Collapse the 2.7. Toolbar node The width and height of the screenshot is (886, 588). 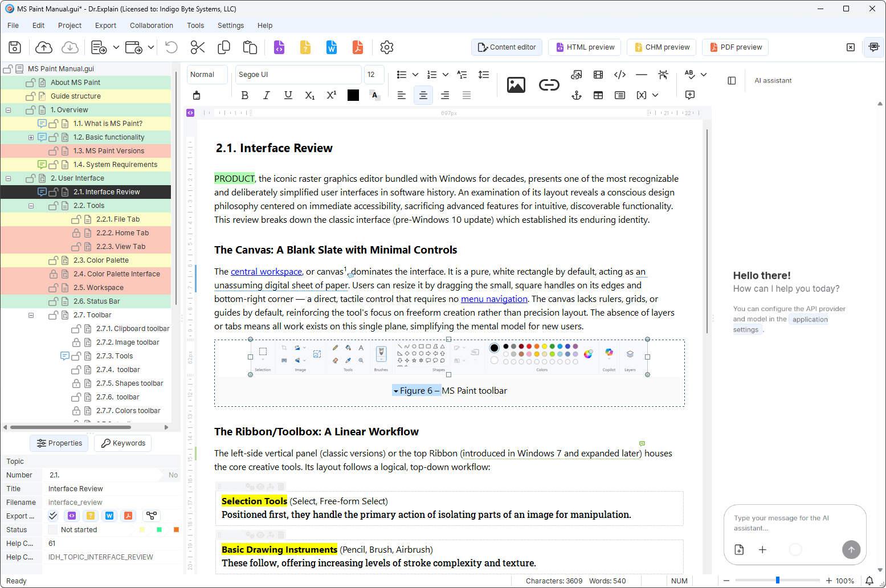pos(31,315)
